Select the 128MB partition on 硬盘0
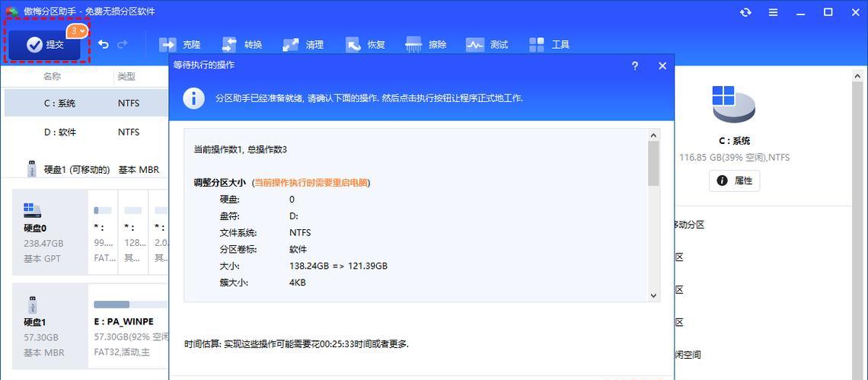868x380 pixels. click(x=132, y=232)
